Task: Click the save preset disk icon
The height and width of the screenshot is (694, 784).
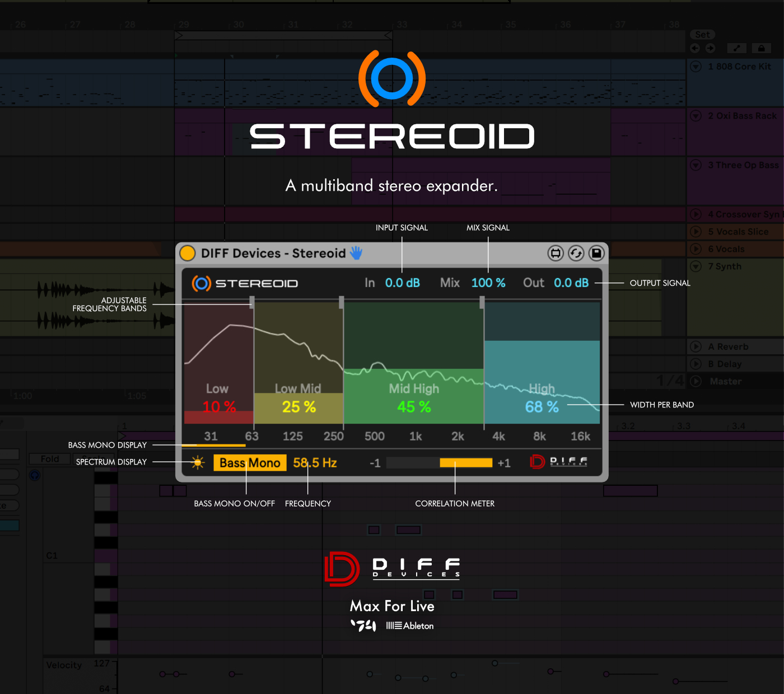Action: (596, 254)
